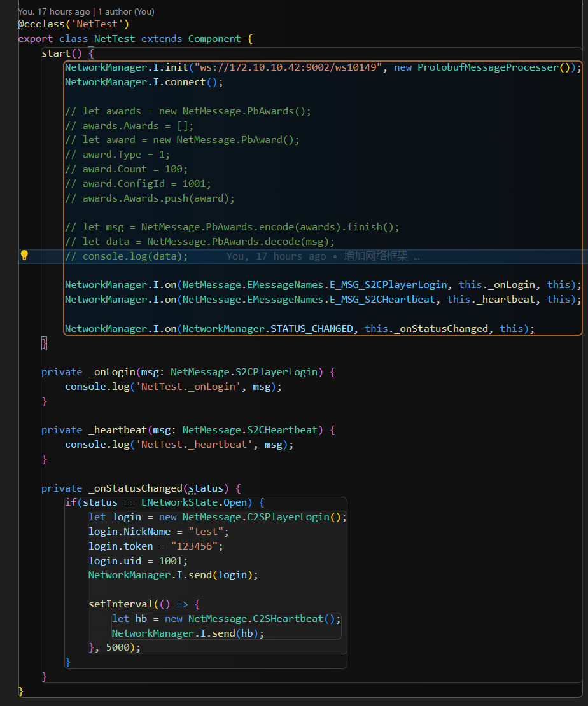
Task: Click the comment "// let award = new NetMessage.PbAward();"
Action: point(182,140)
